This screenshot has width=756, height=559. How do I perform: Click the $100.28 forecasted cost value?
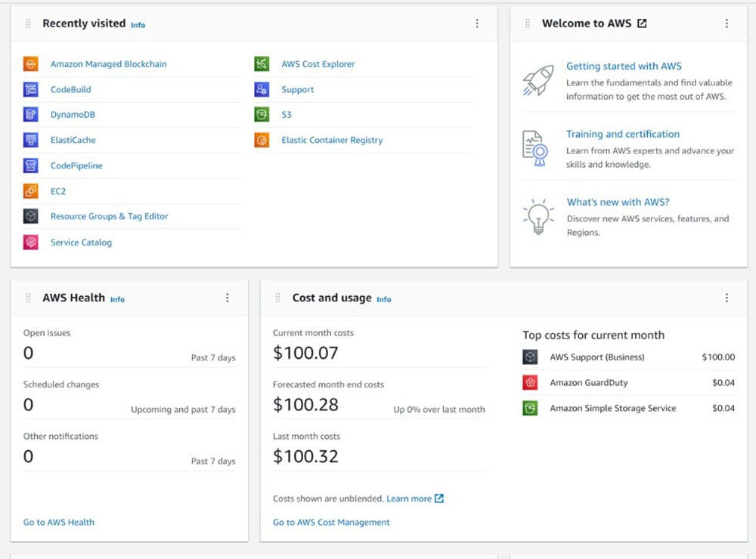(305, 404)
